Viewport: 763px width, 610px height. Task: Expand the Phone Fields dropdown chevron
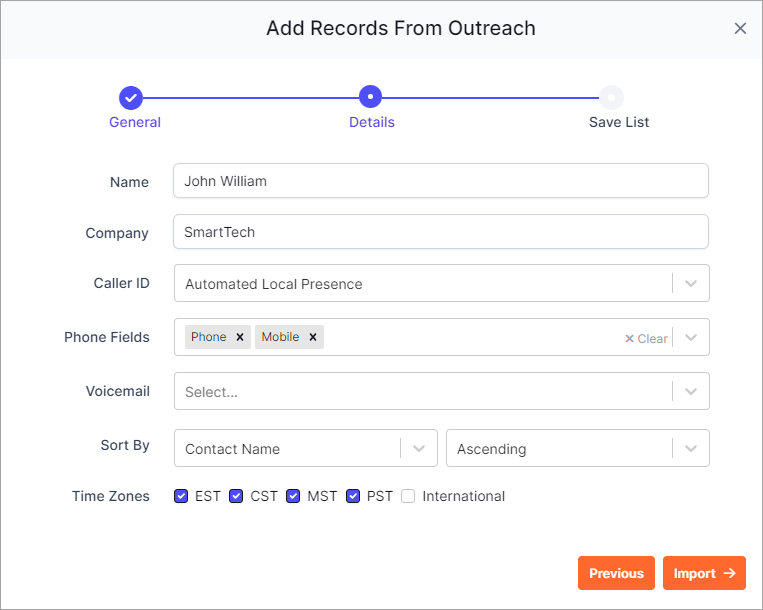tap(690, 337)
